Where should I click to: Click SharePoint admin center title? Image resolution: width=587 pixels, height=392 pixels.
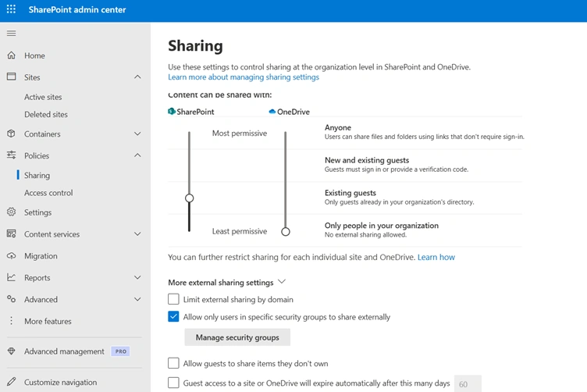click(77, 9)
